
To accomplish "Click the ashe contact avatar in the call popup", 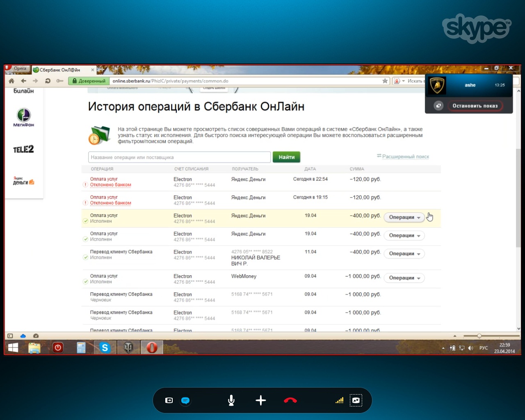I will (437, 85).
